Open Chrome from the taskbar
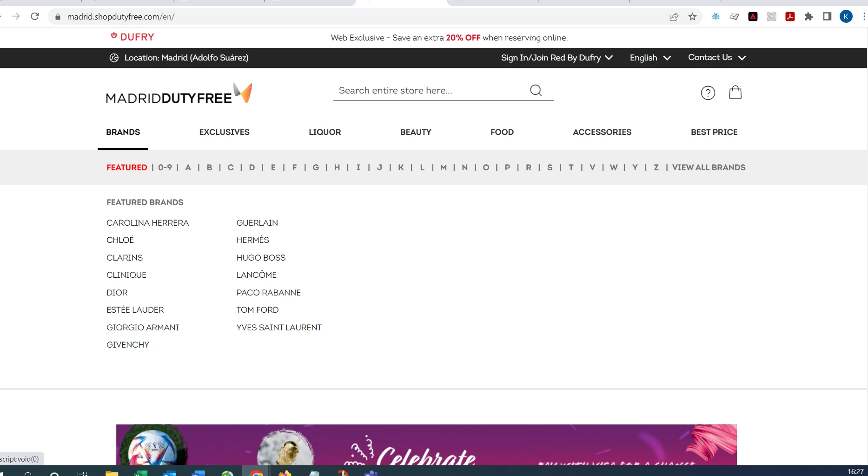 (x=256, y=473)
